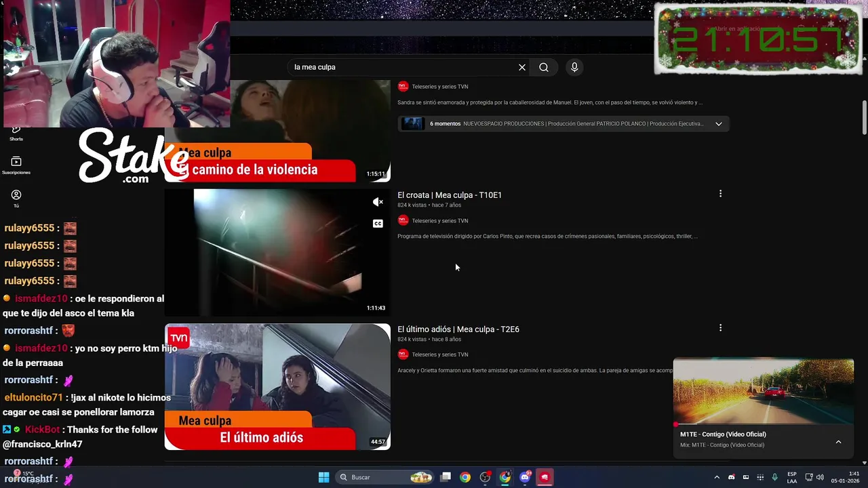Open video 'El último adiós | Mea culpa - T2E6'
868x488 pixels.
click(458, 329)
